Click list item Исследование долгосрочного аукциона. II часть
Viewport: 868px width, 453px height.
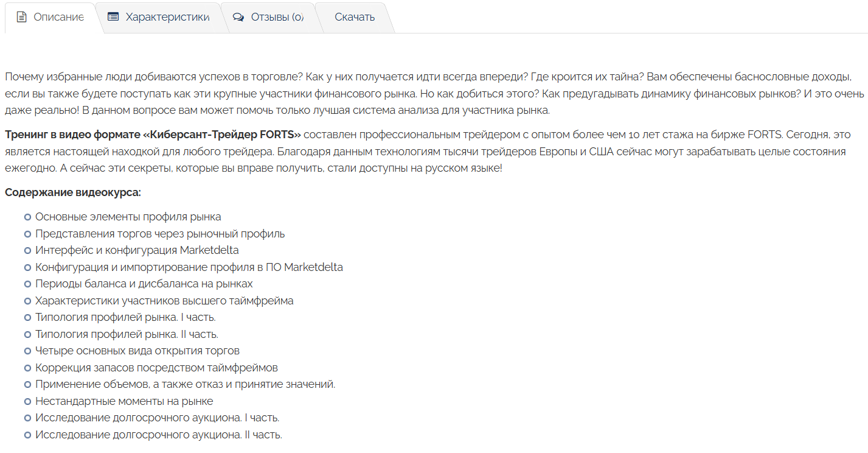point(159,435)
